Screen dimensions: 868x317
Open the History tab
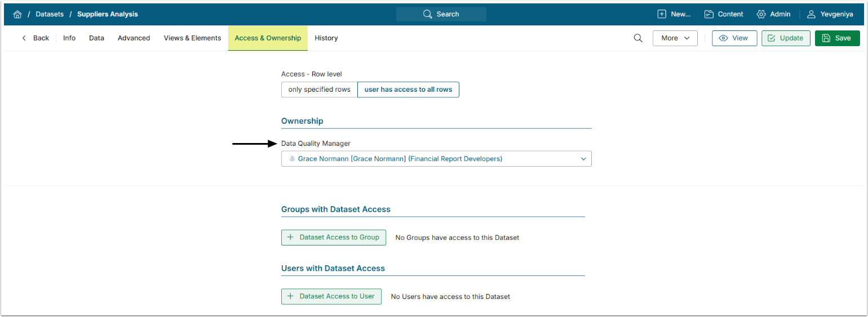pos(326,38)
